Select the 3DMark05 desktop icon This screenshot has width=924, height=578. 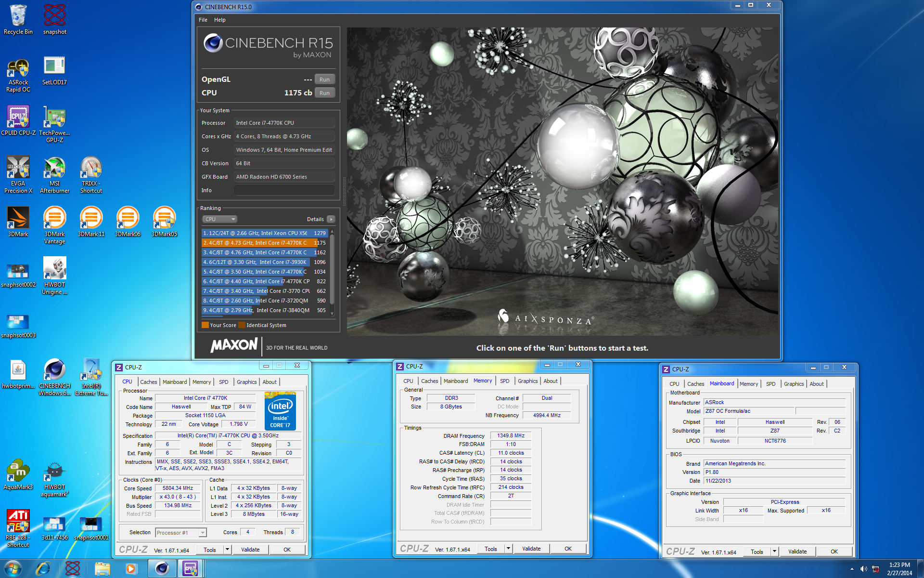coord(164,222)
